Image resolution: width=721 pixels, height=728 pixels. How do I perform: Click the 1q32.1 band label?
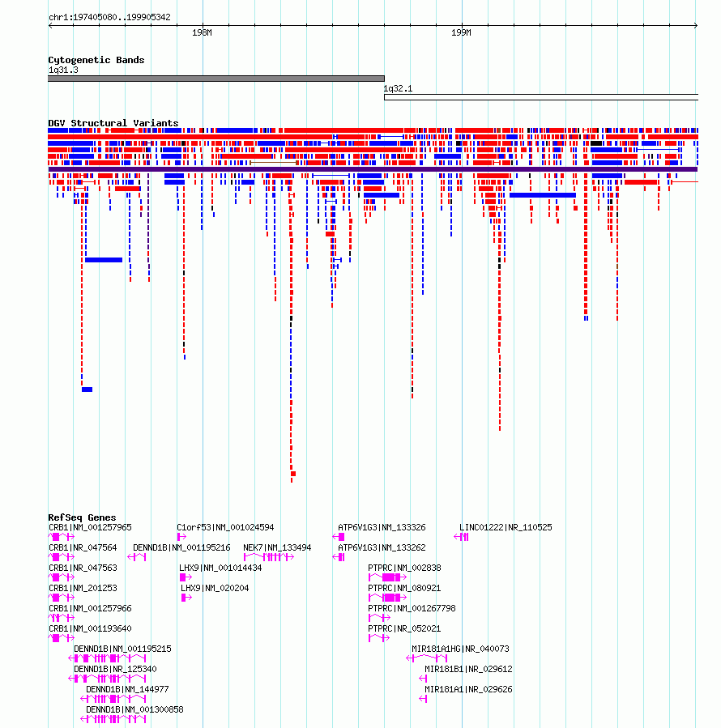[x=398, y=89]
